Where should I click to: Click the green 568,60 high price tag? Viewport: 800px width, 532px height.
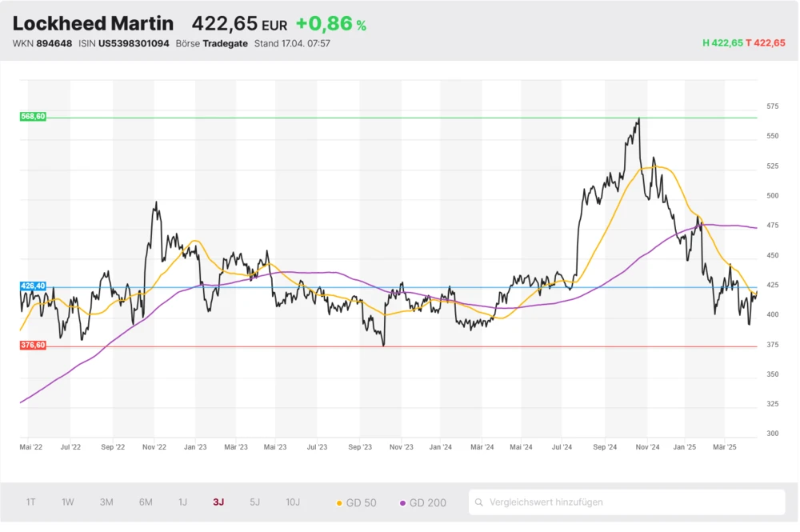click(x=33, y=116)
